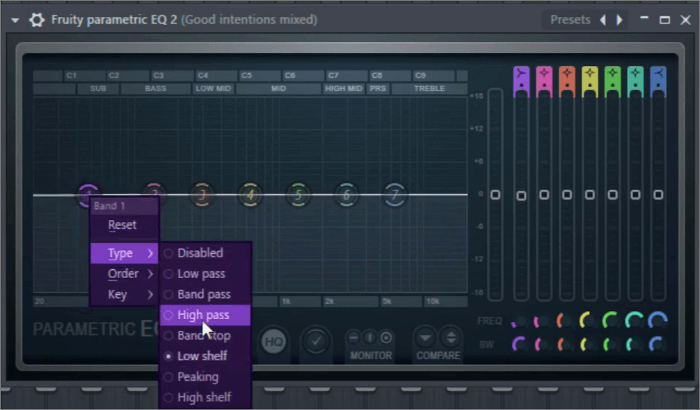Choose Low shelf filter type
This screenshot has width=700, height=410.
[205, 356]
